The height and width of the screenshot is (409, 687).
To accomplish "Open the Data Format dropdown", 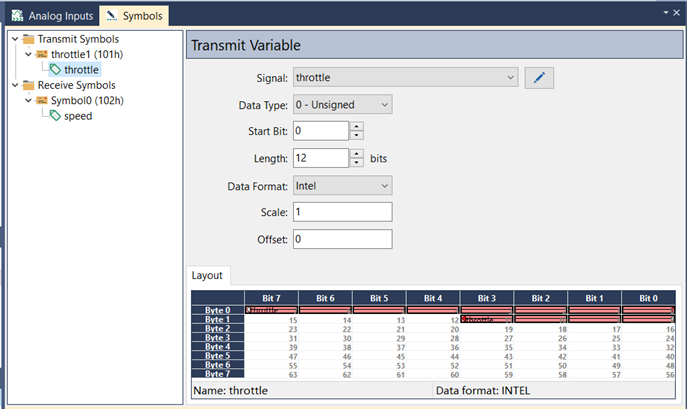I will [343, 186].
